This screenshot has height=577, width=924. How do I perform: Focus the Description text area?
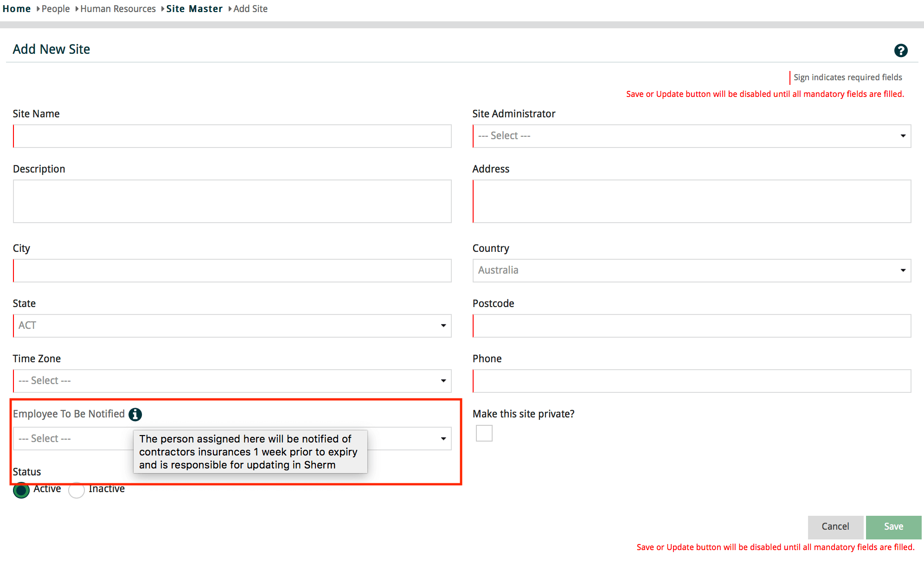232,201
